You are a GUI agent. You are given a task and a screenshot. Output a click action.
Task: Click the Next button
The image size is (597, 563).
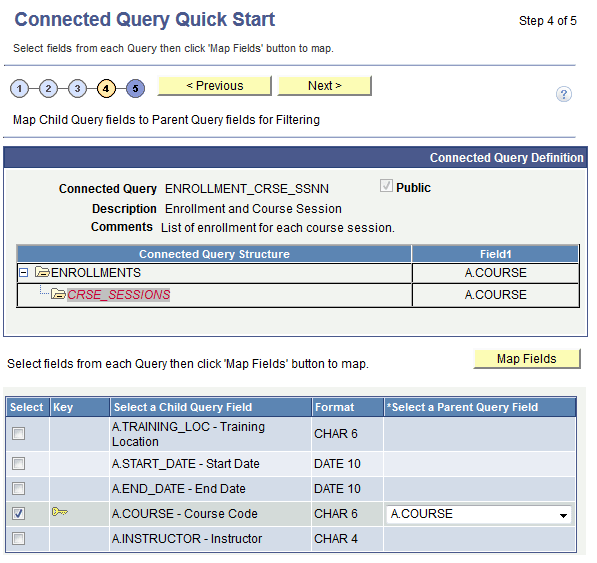click(x=324, y=86)
